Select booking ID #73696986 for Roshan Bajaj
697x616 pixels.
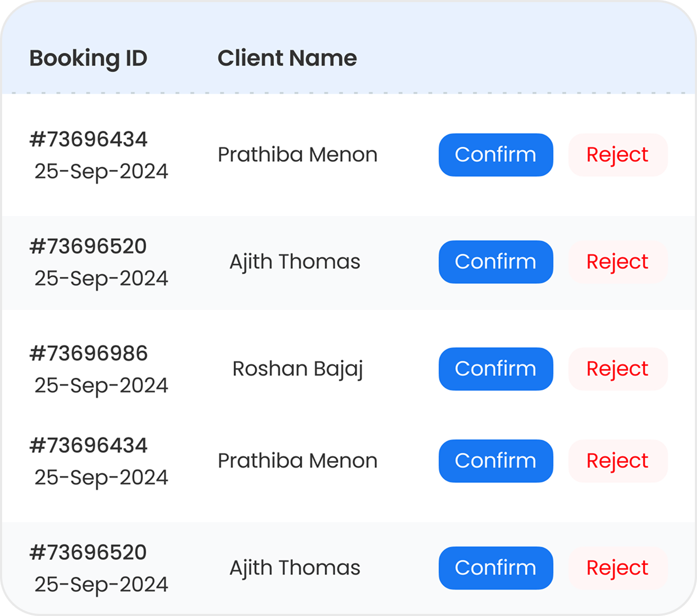pyautogui.click(x=88, y=353)
